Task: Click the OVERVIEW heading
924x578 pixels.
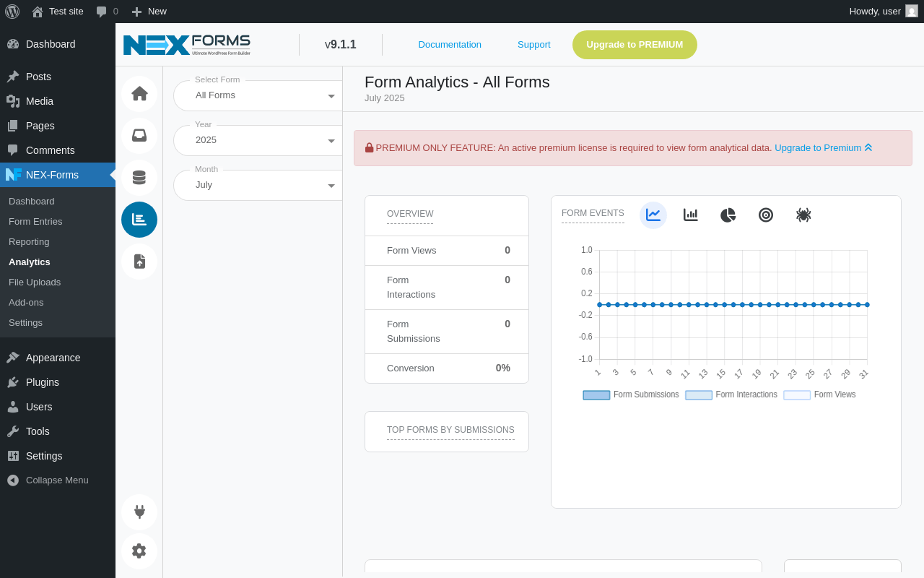Action: click(410, 214)
